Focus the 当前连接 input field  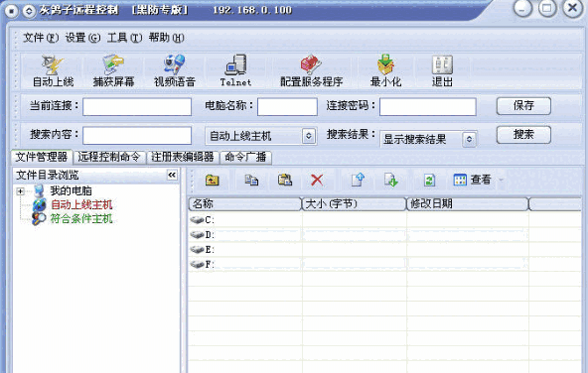(137, 107)
